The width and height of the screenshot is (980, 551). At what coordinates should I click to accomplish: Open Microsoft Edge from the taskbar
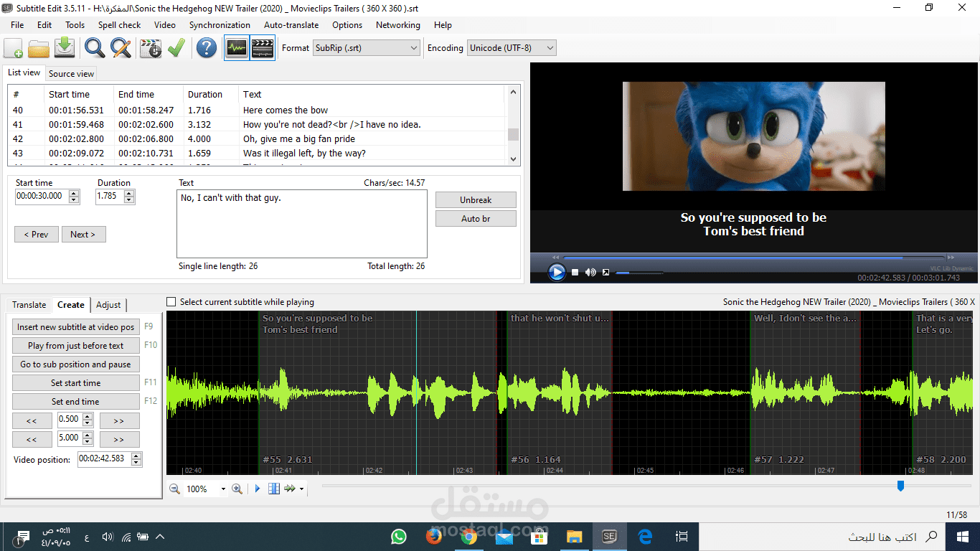(645, 537)
